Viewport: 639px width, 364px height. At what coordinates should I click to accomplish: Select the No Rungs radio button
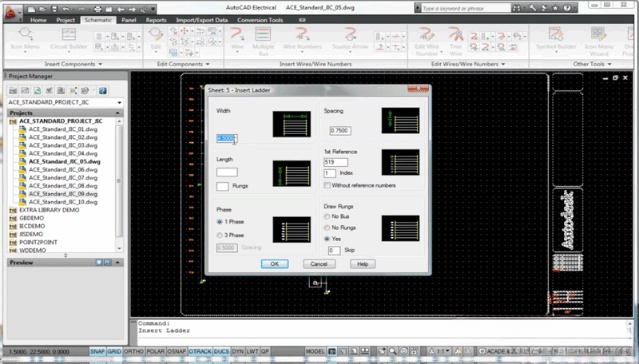click(327, 227)
